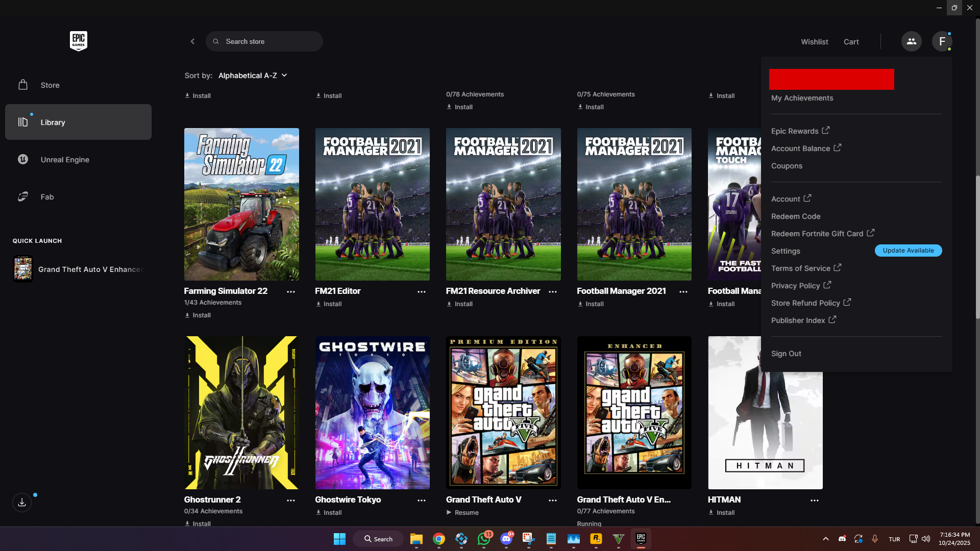Click the Update Available button

[x=908, y=251]
